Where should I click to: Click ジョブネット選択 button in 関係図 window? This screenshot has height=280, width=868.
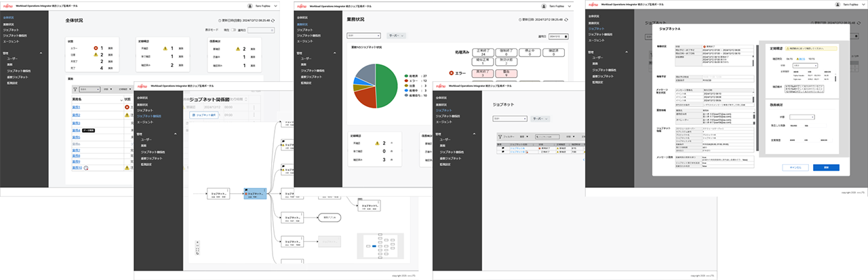click(204, 116)
